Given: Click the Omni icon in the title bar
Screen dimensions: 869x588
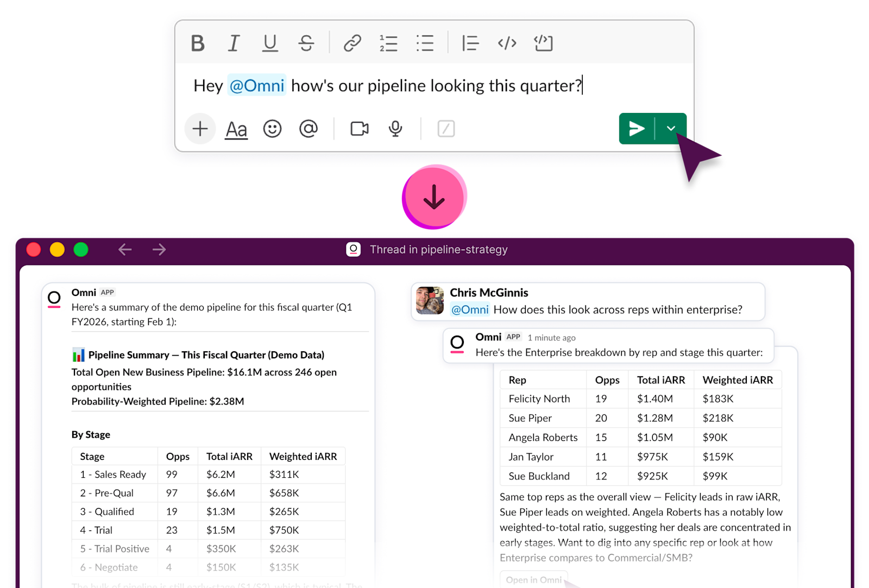Looking at the screenshot, I should 354,249.
